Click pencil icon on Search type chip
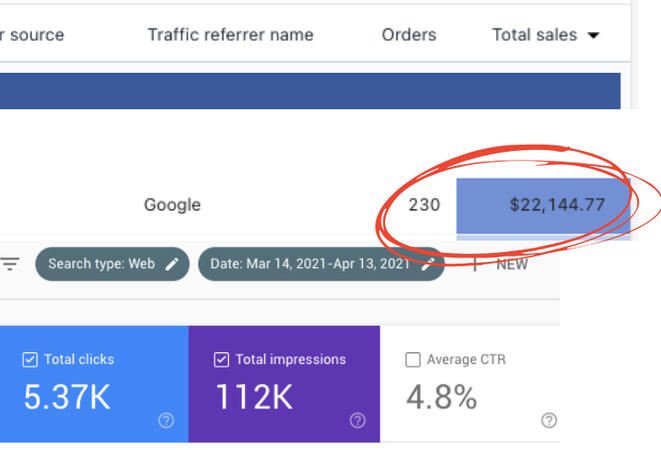 pos(172,264)
